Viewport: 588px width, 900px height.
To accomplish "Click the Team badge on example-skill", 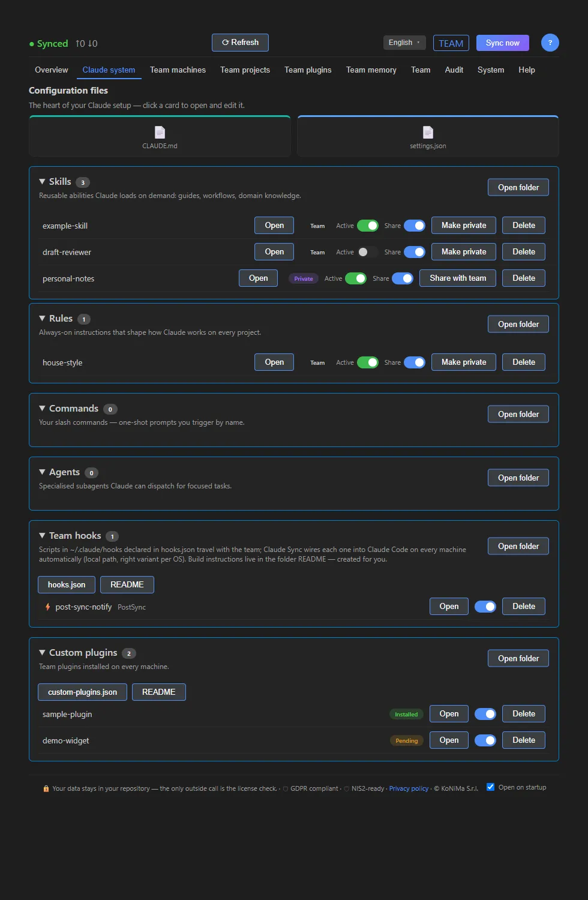I will click(x=317, y=226).
